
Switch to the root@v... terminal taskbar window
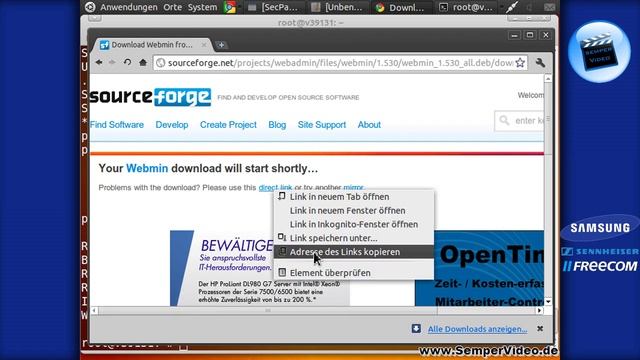coord(467,7)
